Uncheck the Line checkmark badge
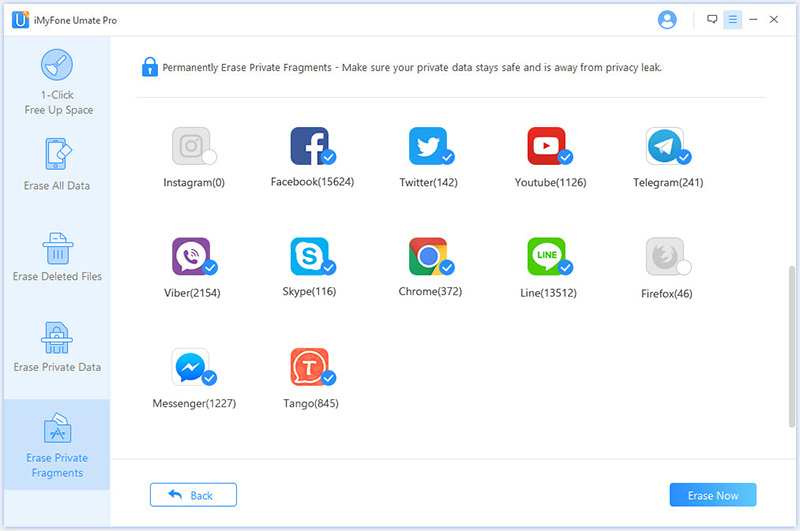 [565, 267]
